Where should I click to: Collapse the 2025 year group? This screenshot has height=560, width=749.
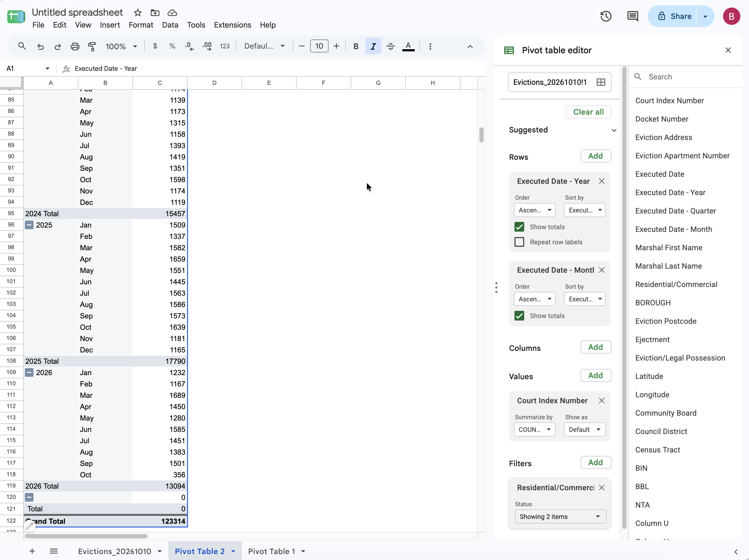29,225
